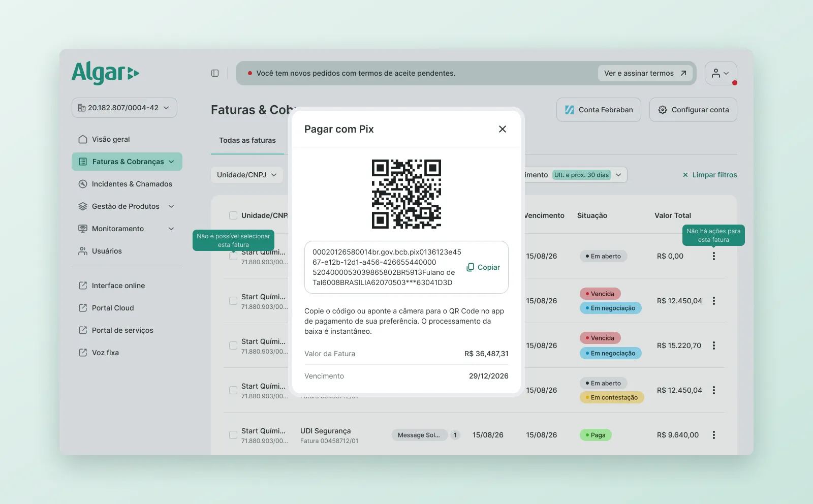Collapse Faturas & Cobranças menu

[x=127, y=162]
